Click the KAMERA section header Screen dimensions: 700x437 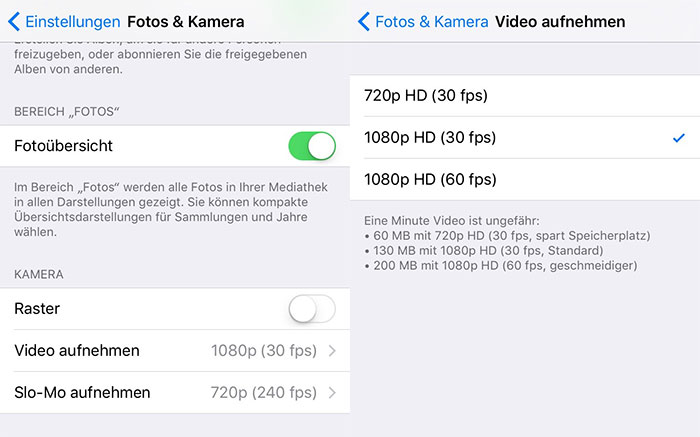pyautogui.click(x=39, y=274)
